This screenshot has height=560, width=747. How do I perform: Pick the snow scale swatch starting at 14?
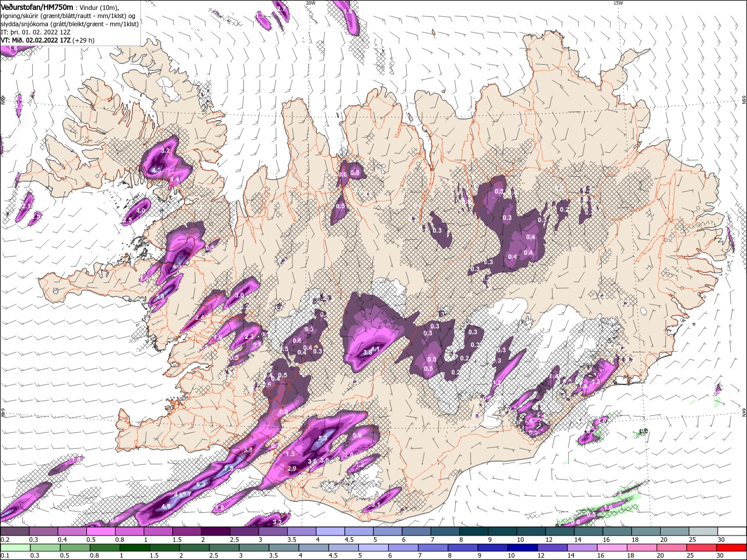coord(588,531)
